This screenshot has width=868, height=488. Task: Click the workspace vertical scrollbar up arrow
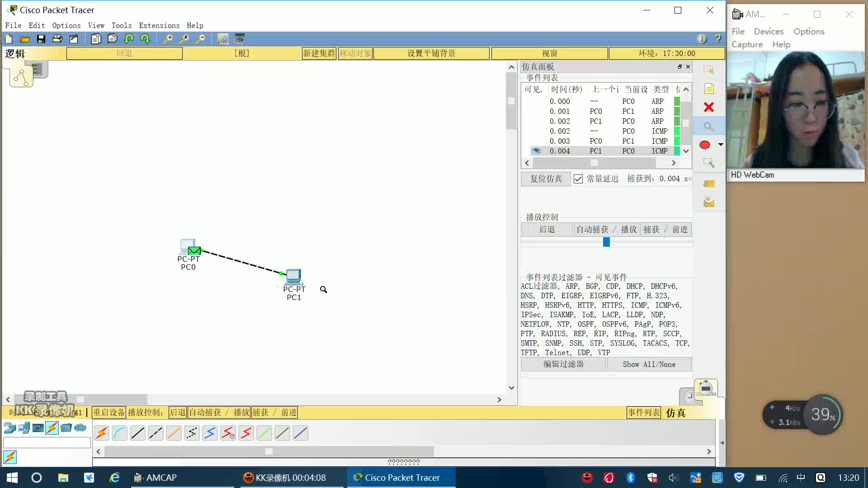tap(511, 67)
